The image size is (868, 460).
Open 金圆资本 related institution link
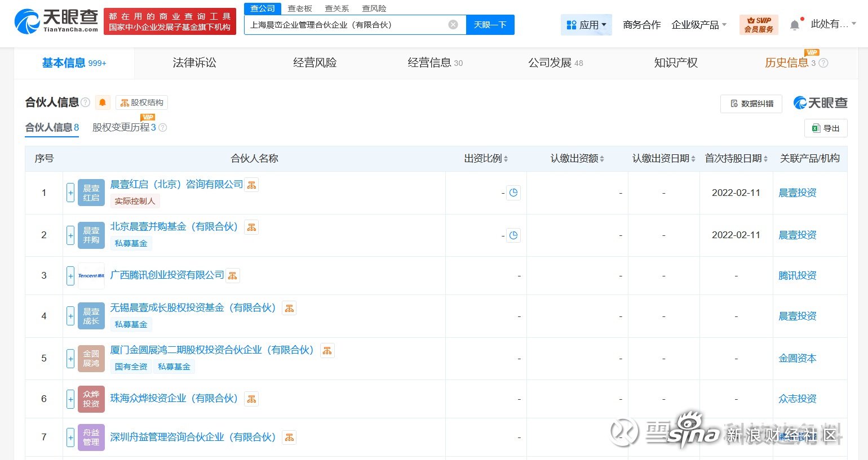click(x=798, y=359)
